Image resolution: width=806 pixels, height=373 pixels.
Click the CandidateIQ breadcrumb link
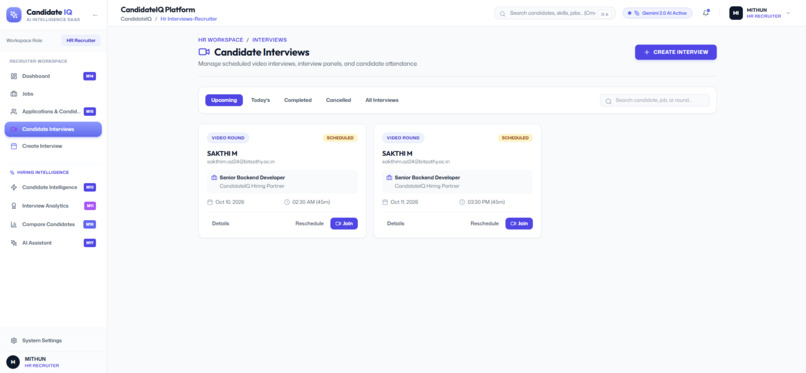(136, 19)
